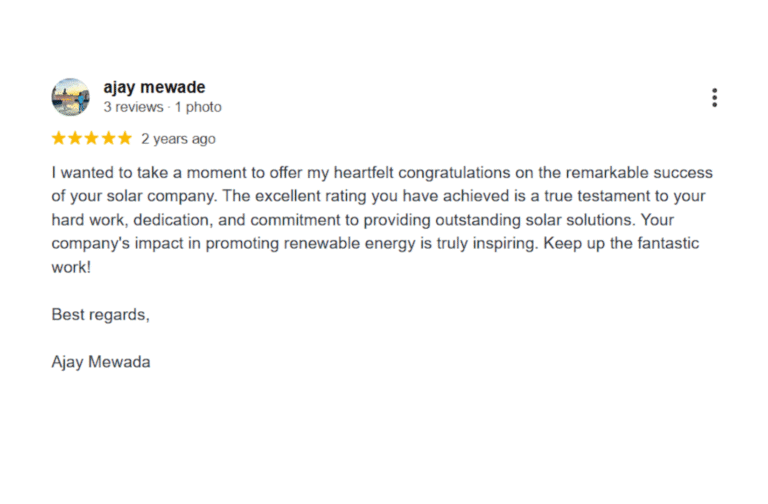
Task: Open the reviewer's profile picture
Action: click(x=70, y=97)
